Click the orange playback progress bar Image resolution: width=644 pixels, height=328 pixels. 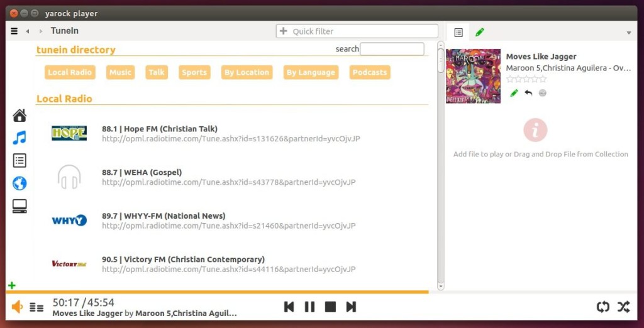pyautogui.click(x=217, y=292)
